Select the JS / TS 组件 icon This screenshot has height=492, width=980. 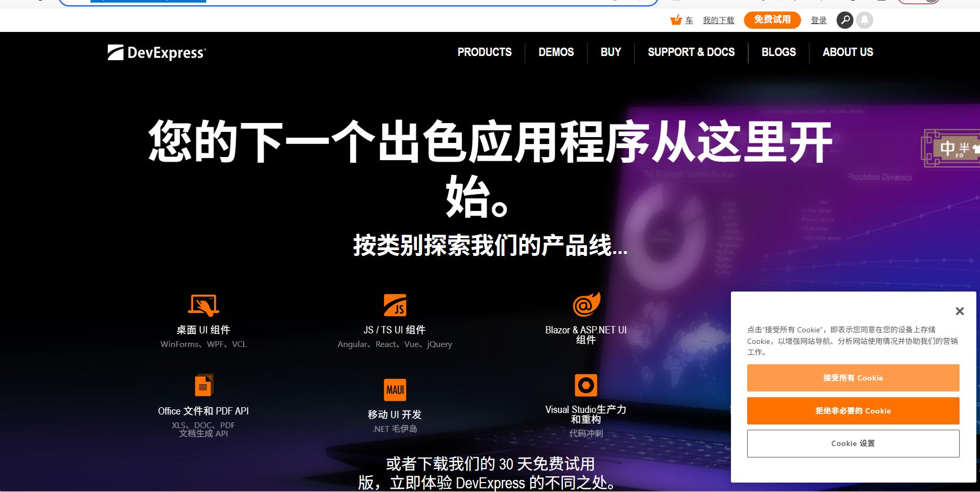click(395, 305)
